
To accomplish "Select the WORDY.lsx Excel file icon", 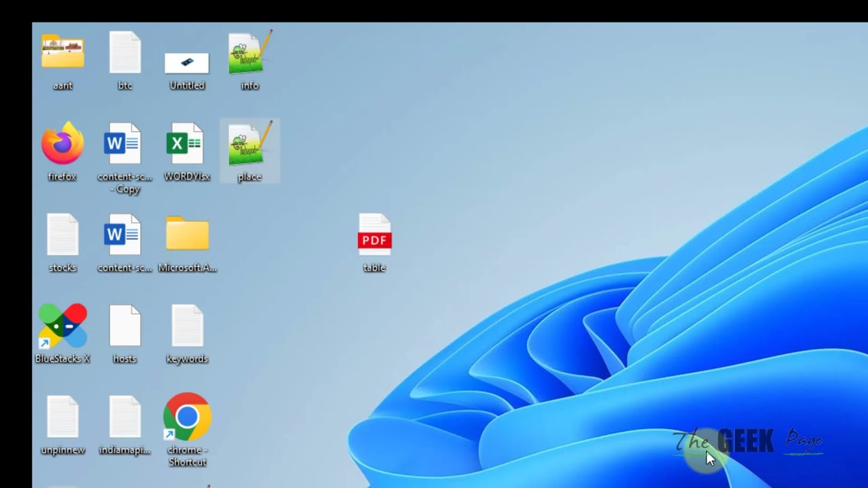I will pyautogui.click(x=185, y=143).
